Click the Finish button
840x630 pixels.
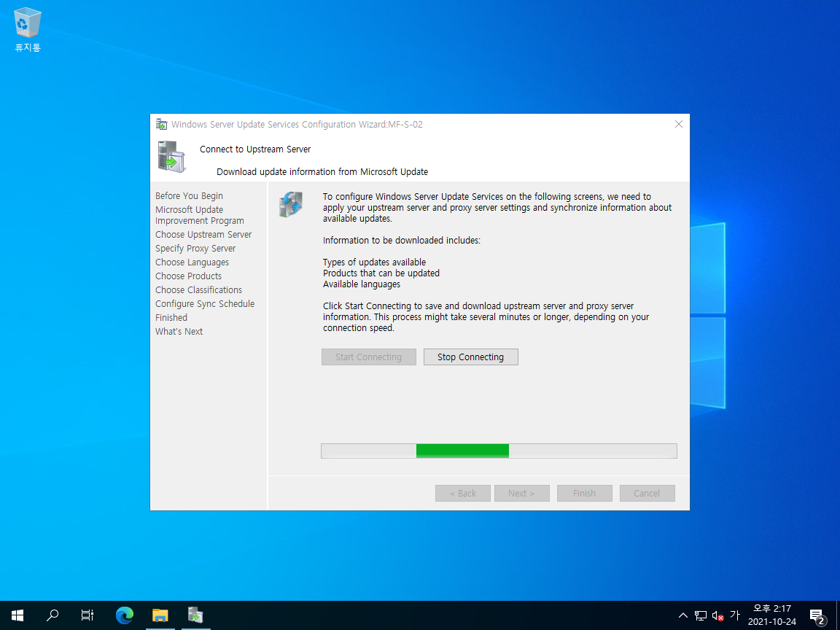pos(585,494)
